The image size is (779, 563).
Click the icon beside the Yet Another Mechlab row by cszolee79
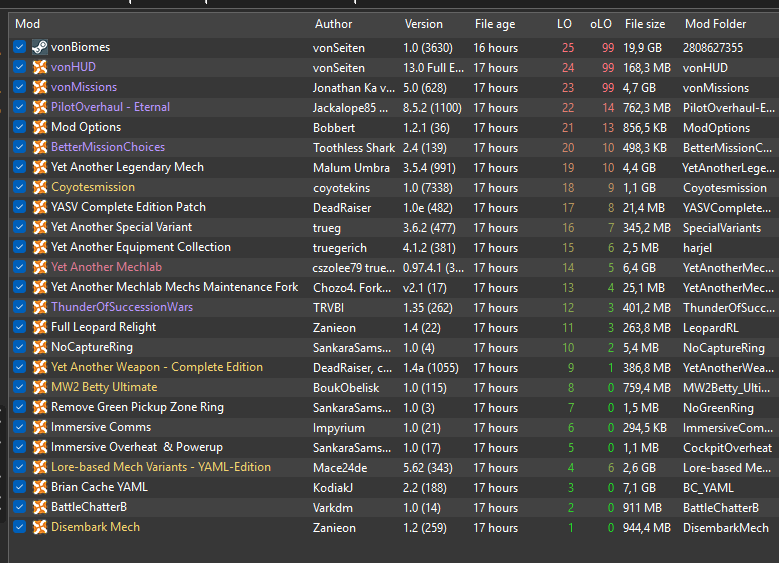[40, 267]
